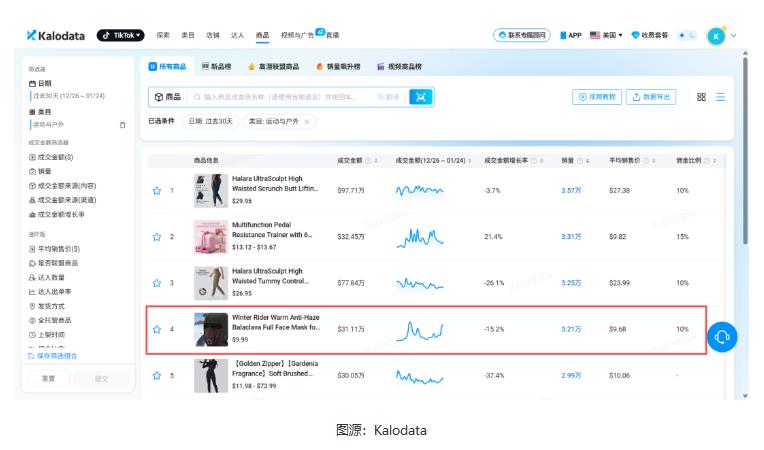Click the 保存筛选组合 link

coord(53,356)
